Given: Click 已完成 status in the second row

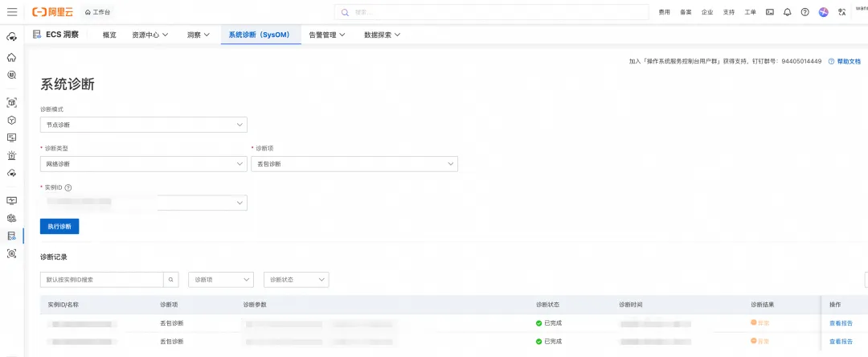Looking at the screenshot, I should pos(549,342).
